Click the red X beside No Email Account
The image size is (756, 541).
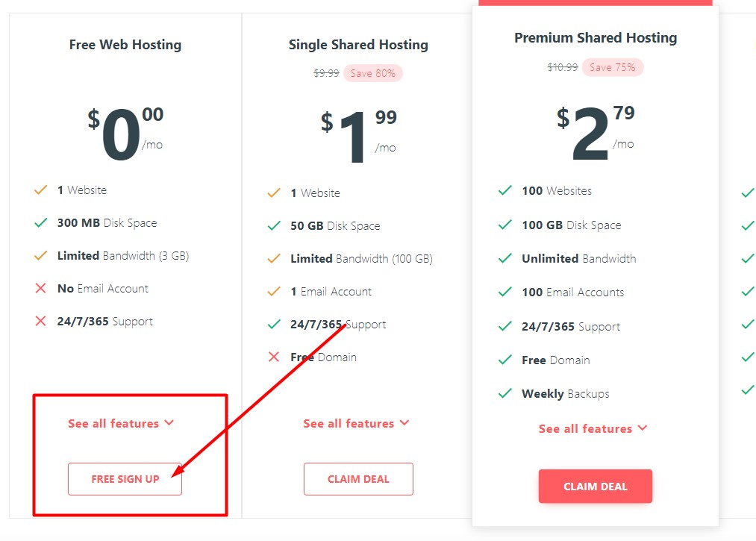click(40, 288)
